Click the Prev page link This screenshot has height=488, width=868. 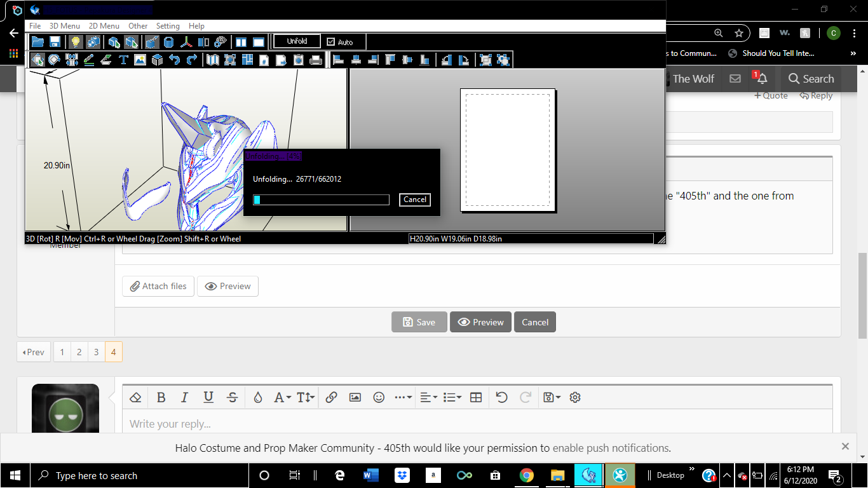(34, 351)
